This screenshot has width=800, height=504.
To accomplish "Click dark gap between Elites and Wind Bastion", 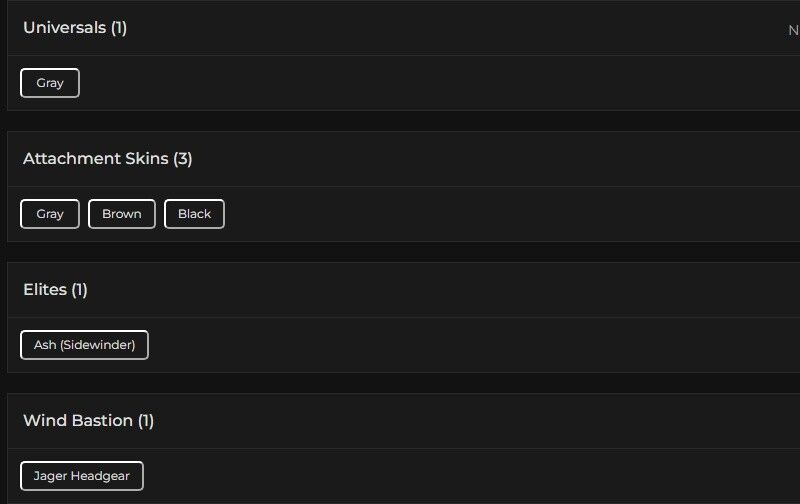I will click(400, 383).
